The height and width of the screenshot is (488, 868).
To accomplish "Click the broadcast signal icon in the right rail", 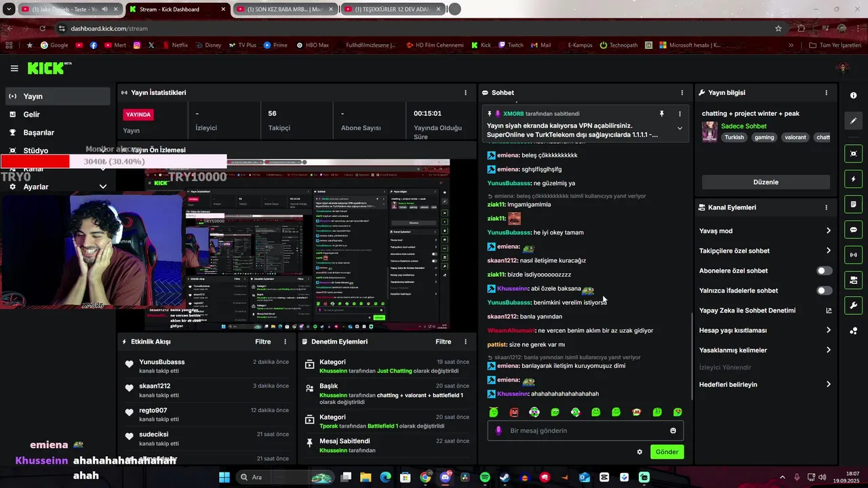I will click(x=853, y=255).
